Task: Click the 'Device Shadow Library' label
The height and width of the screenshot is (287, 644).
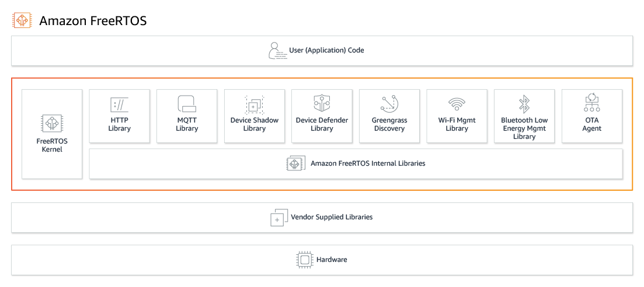Action: pyautogui.click(x=254, y=124)
